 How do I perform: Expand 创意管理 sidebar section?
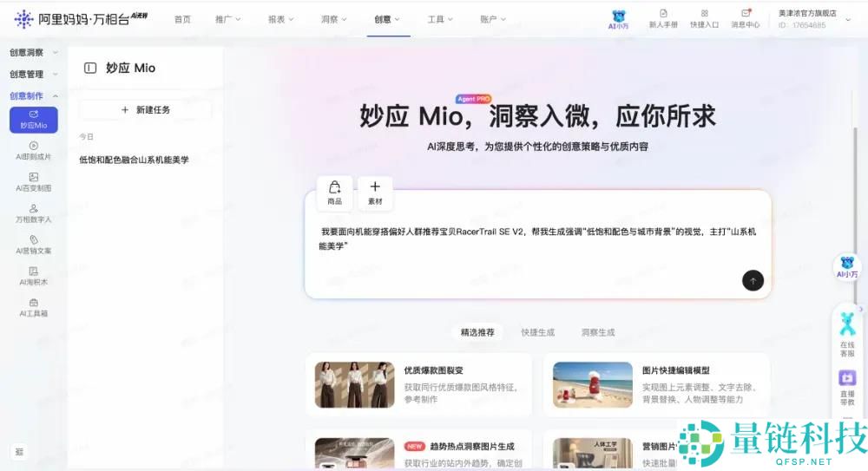pos(34,75)
